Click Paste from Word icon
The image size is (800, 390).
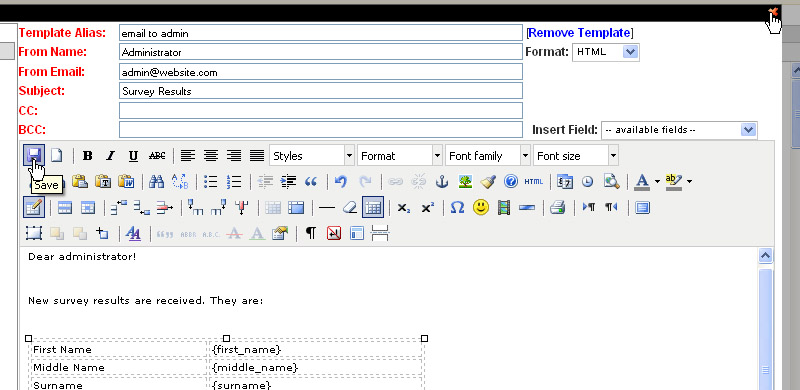click(126, 181)
